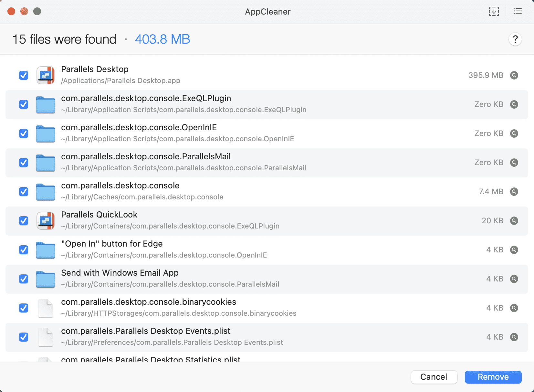
Task: Reveal Parallels Desktop Events.plist in Finder
Action: pos(514,337)
